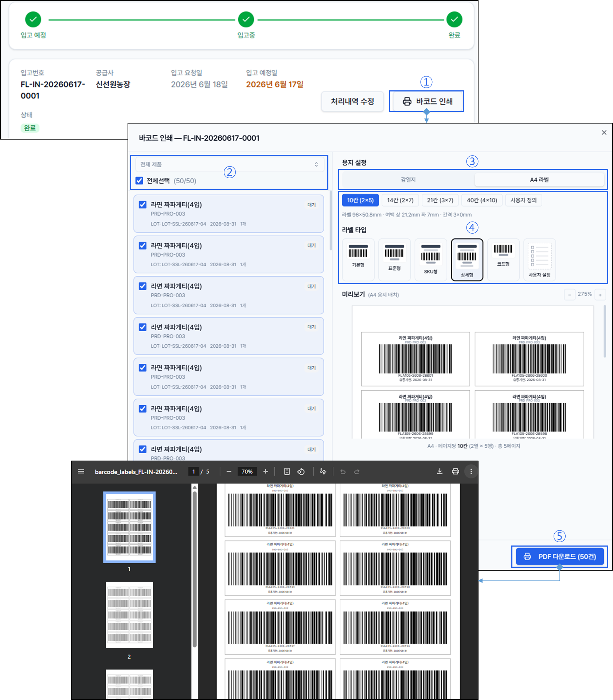The width and height of the screenshot is (613, 700).
Task: Select the 기본형 label type
Action: point(358,259)
